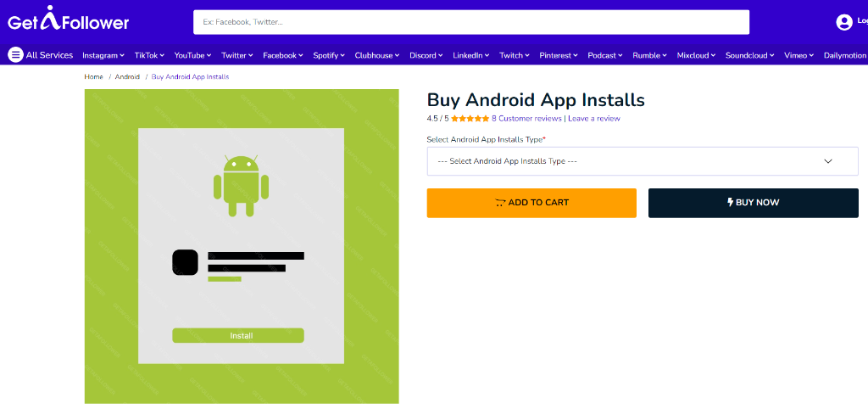This screenshot has width=868, height=409.
Task: Click the Buy Android App Installs heading
Action: (536, 100)
